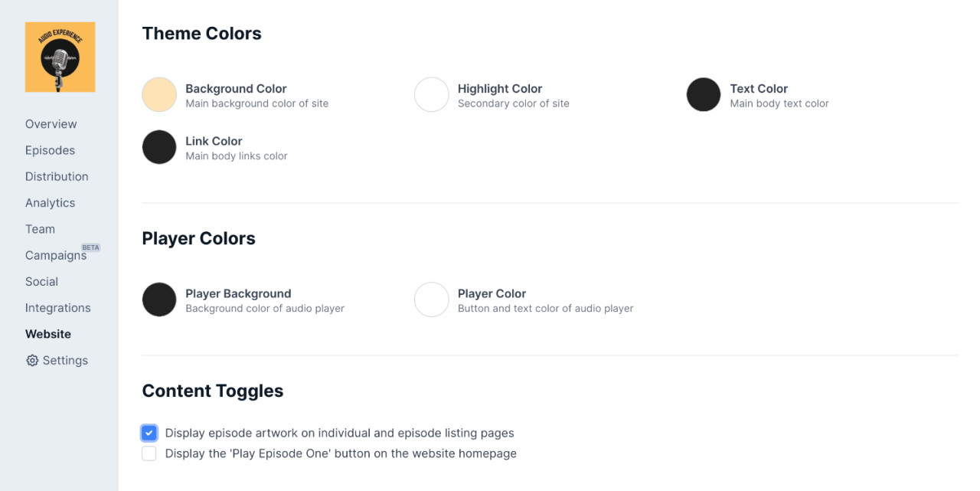
Task: Open the Campaigns beta section
Action: [x=55, y=256]
